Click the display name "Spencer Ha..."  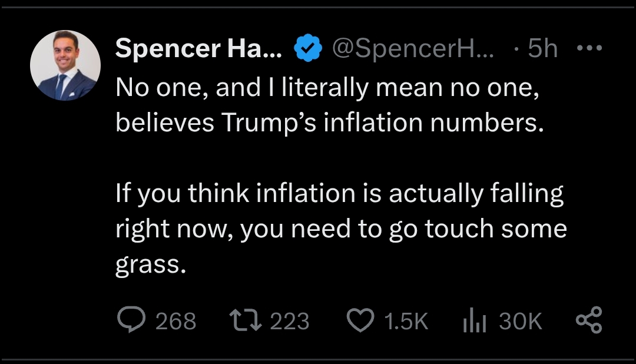[x=198, y=49]
